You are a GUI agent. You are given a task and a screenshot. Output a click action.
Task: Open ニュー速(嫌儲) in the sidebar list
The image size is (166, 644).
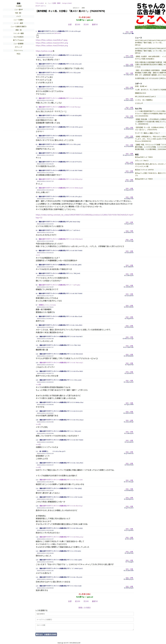click(18, 43)
